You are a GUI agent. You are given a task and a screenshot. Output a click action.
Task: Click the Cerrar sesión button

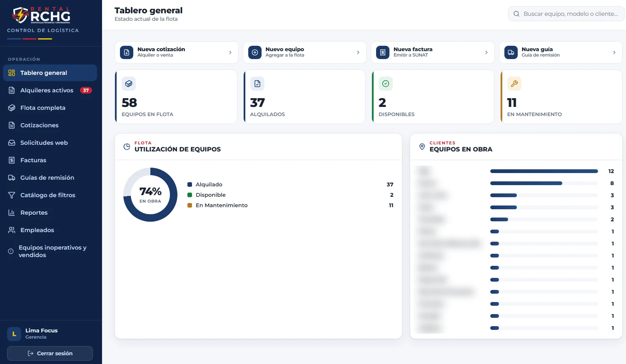tap(50, 353)
